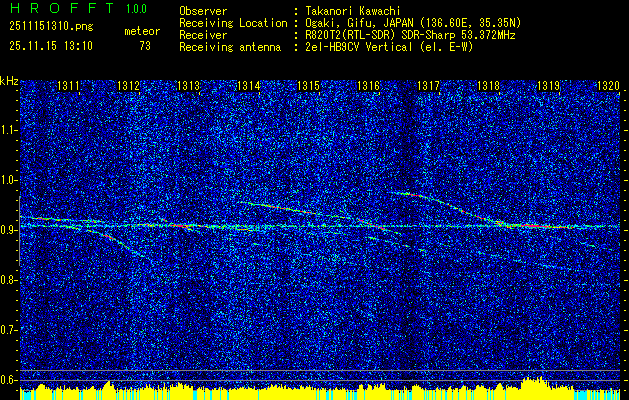Click time marker 1315
This screenshot has width=629, height=400.
click(x=308, y=86)
